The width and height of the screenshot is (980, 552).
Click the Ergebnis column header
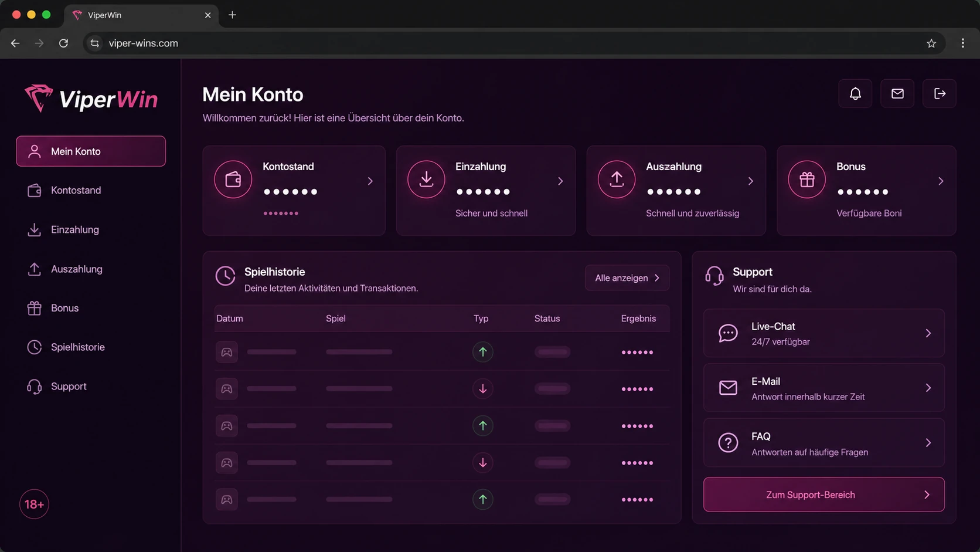point(638,319)
